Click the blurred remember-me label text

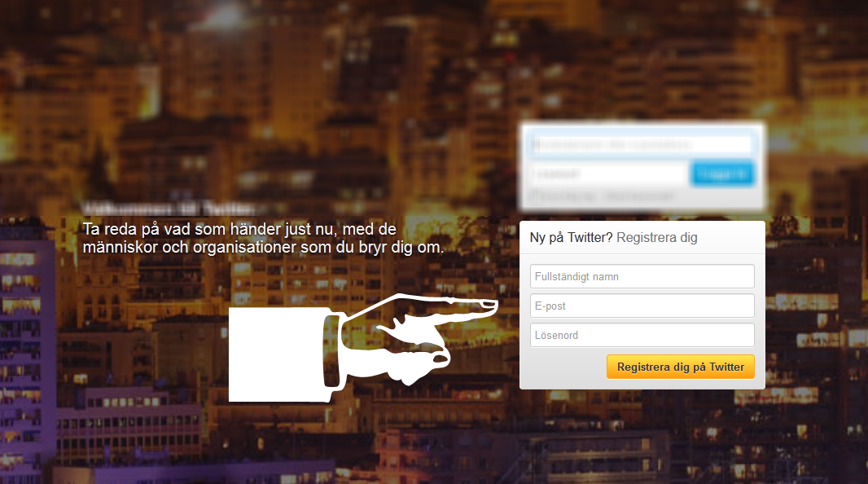click(568, 196)
